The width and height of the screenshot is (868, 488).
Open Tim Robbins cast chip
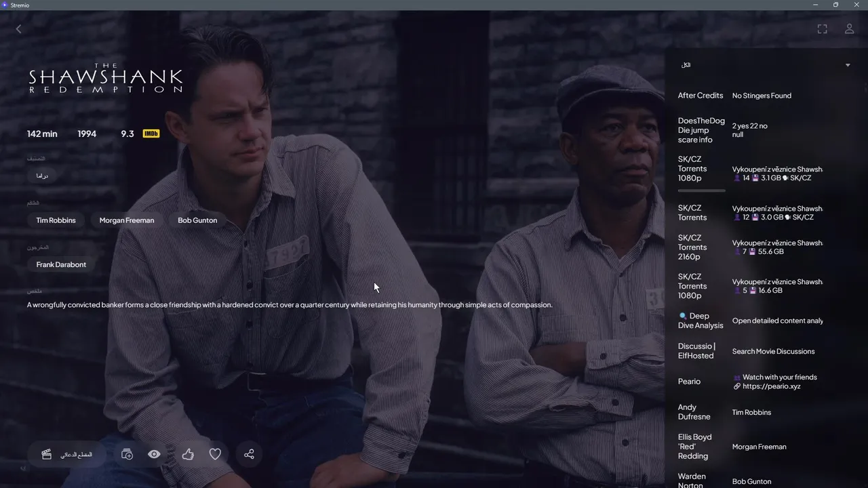click(56, 220)
